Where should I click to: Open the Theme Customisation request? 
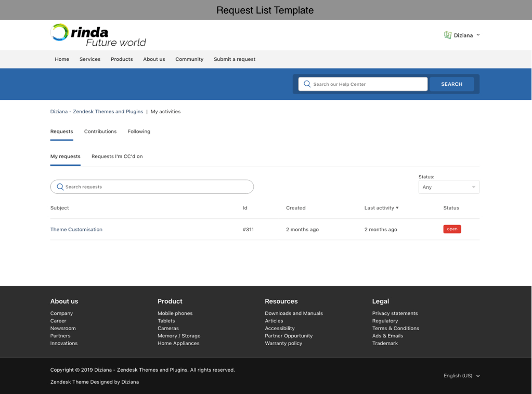click(x=76, y=230)
